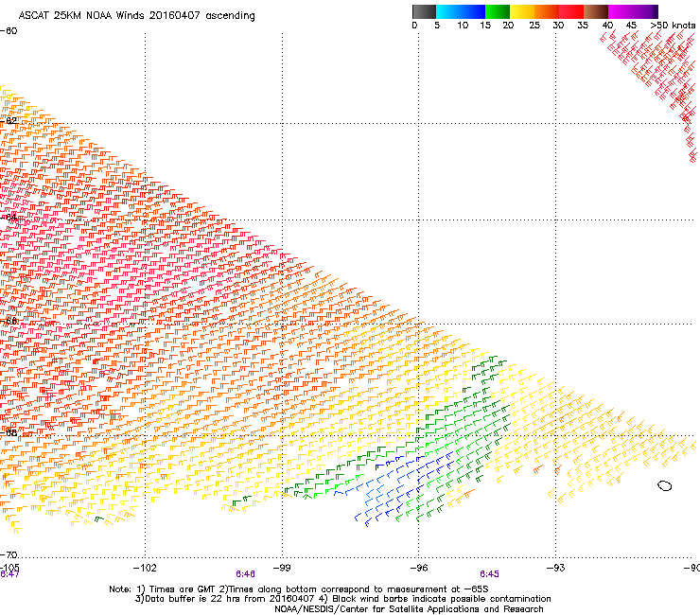Click the '-62' latitude label
The width and height of the screenshot is (700, 615).
point(9,120)
